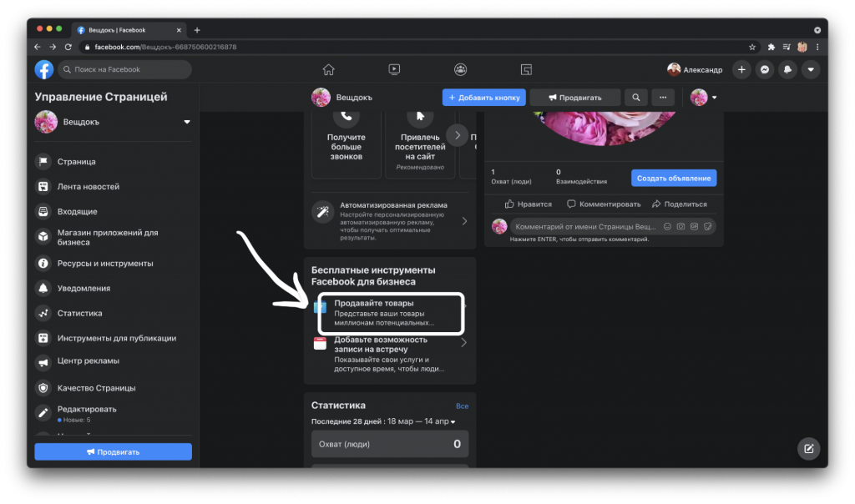The width and height of the screenshot is (855, 504).
Task: Click the Facebook logo icon
Action: click(44, 69)
